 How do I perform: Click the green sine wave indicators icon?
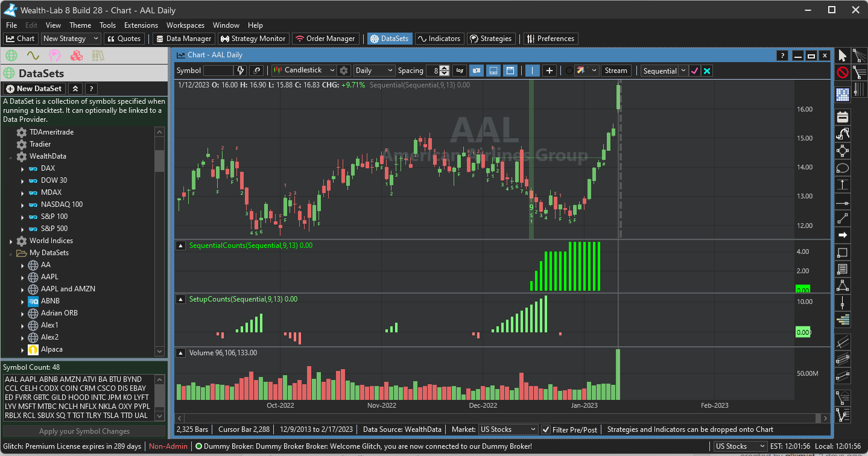(x=33, y=55)
